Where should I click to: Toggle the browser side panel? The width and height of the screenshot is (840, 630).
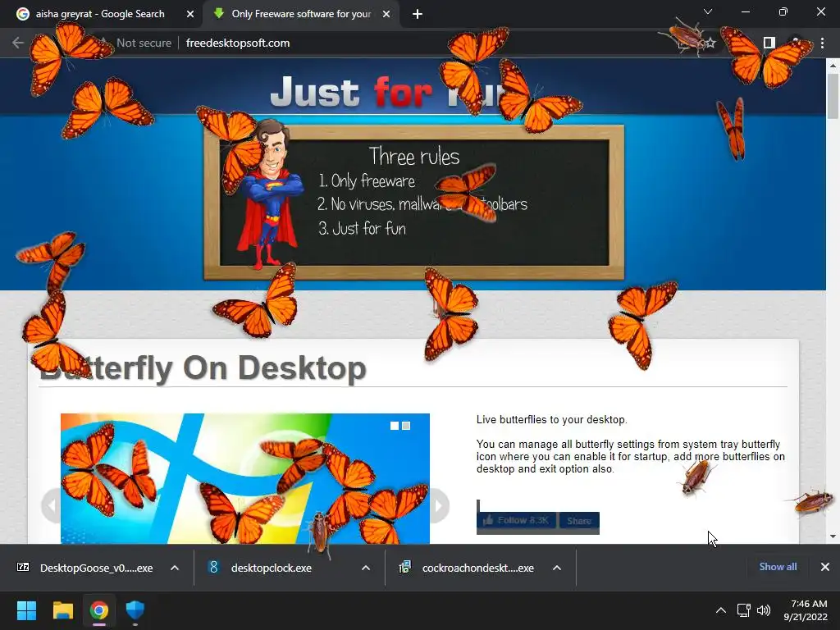coord(769,43)
